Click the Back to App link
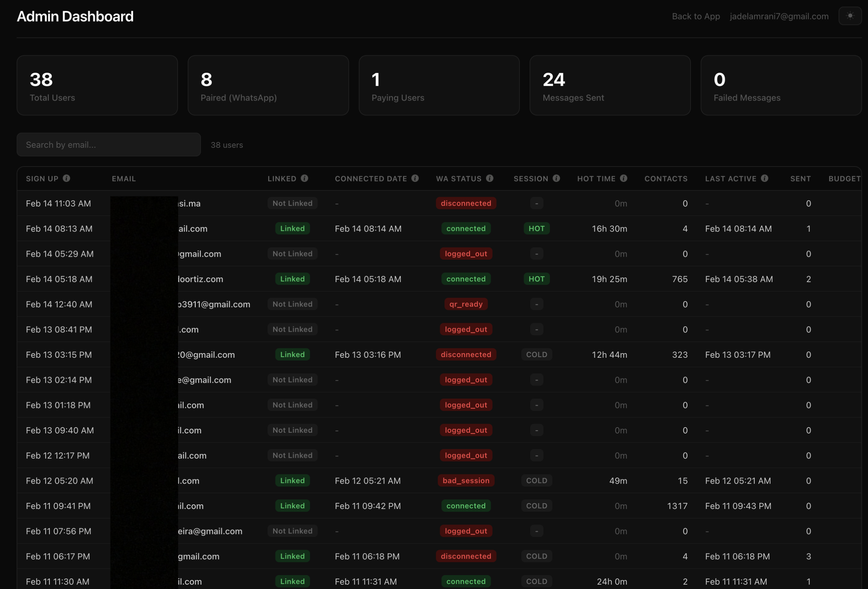Image resolution: width=868 pixels, height=589 pixels. [x=696, y=16]
